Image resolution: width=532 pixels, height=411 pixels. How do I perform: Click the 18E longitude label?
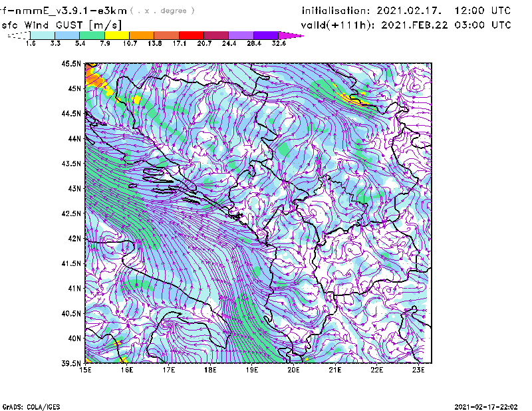210,370
